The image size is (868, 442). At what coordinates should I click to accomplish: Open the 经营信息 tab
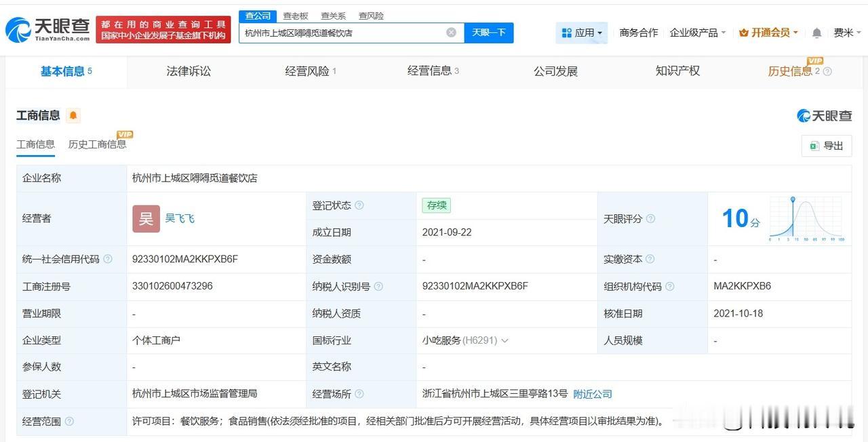coord(433,71)
